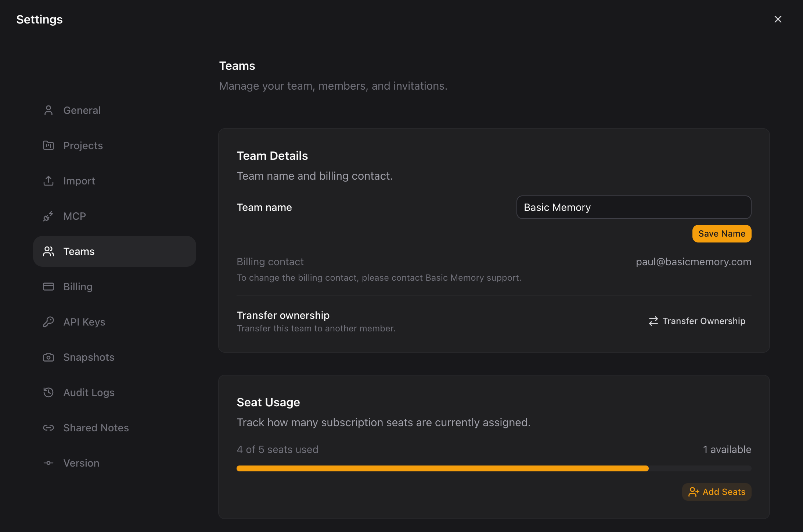
Task: Click the seat usage progress bar
Action: pos(494,468)
